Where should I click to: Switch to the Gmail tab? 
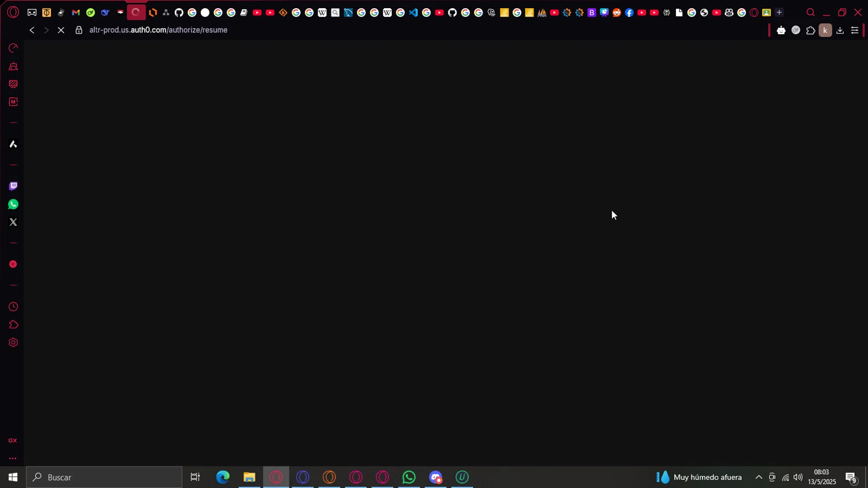[x=76, y=13]
